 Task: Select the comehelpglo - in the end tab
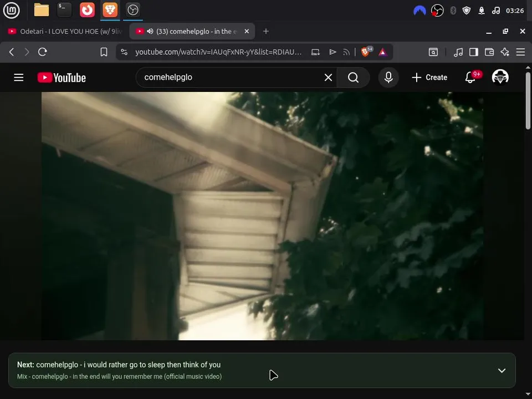[x=193, y=31]
